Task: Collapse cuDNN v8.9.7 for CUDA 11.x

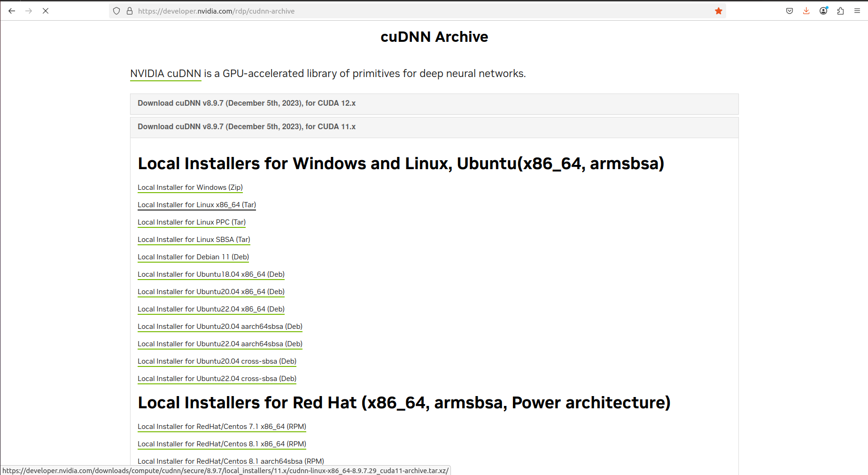Action: [x=434, y=127]
